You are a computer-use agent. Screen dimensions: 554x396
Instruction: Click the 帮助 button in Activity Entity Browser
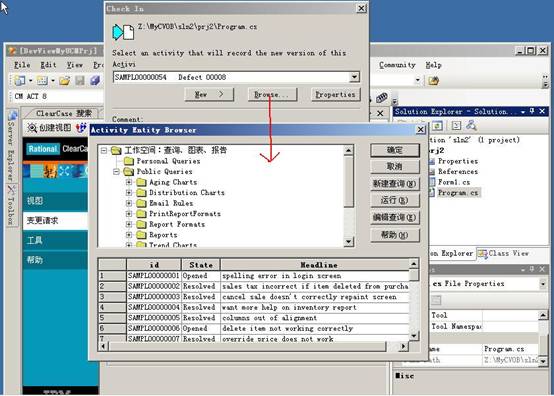pos(395,235)
